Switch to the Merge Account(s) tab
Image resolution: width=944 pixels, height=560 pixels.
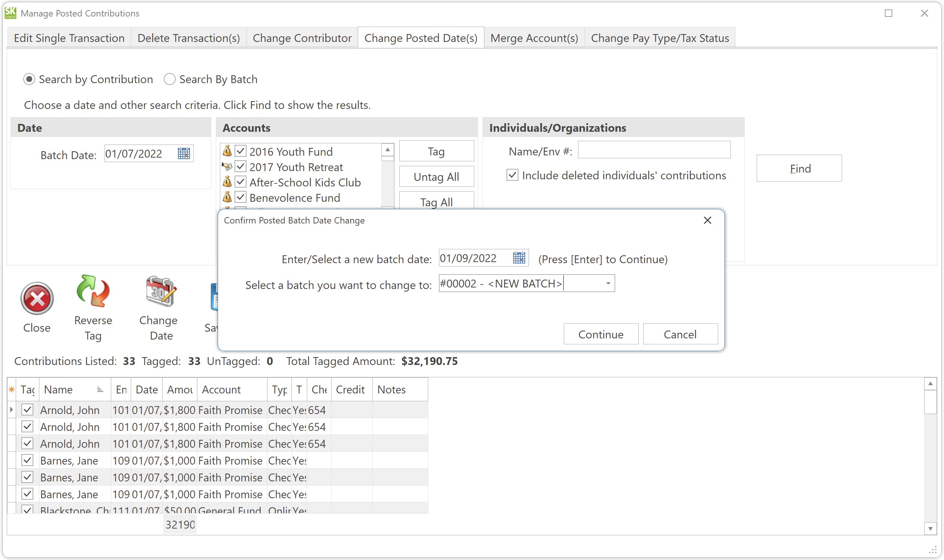533,38
